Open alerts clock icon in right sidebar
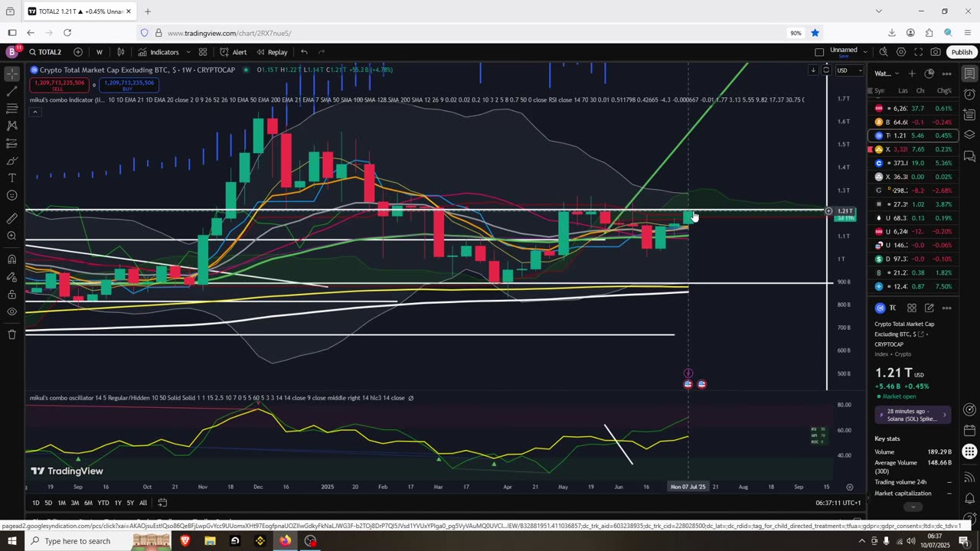The height and width of the screenshot is (551, 980). 969,94
